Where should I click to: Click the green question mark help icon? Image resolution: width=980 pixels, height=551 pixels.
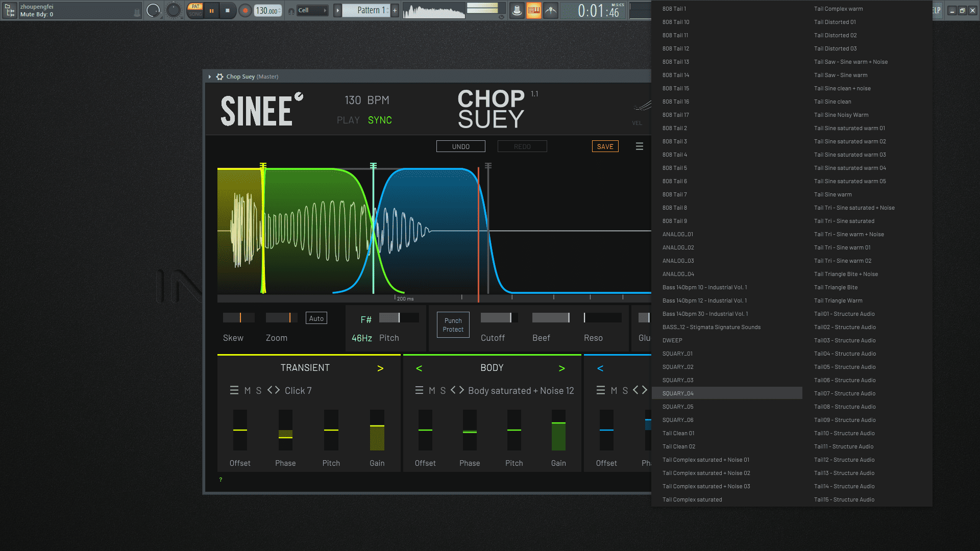coord(220,480)
